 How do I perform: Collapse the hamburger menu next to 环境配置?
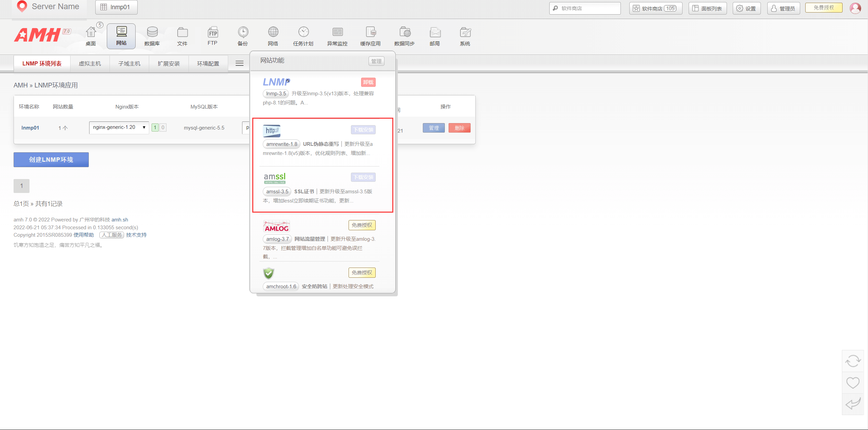click(x=239, y=63)
